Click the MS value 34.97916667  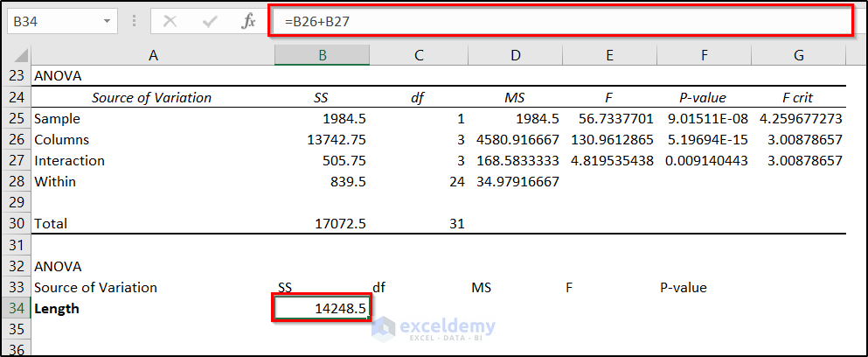coord(517,181)
